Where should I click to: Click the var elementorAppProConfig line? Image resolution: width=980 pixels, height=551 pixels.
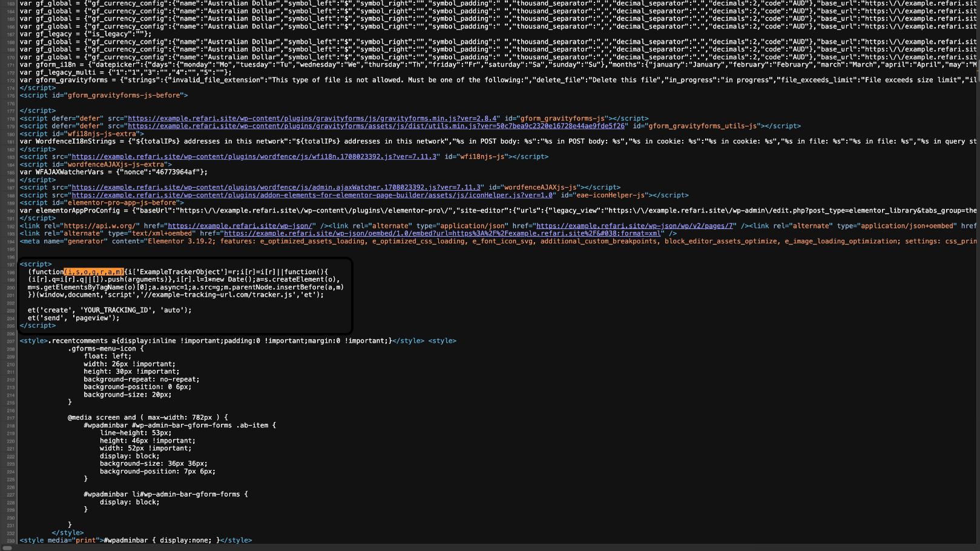(499, 211)
